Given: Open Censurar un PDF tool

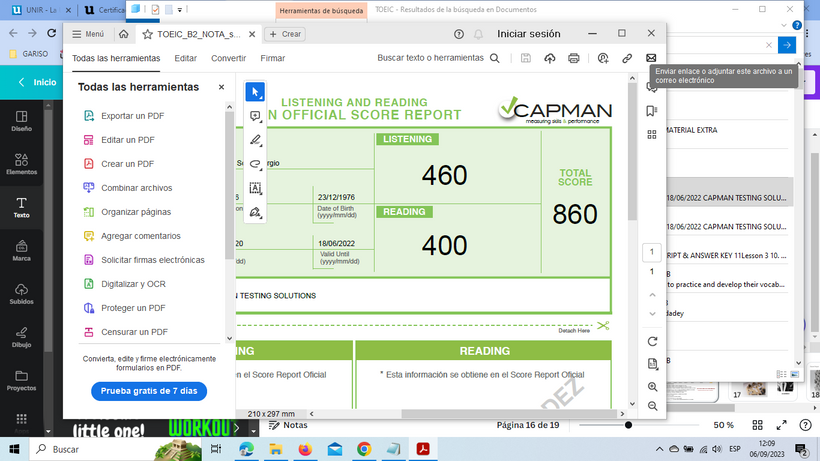Looking at the screenshot, I should (x=134, y=332).
